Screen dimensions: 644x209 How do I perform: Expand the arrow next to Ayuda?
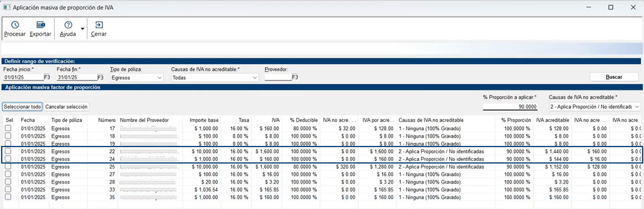(x=82, y=29)
